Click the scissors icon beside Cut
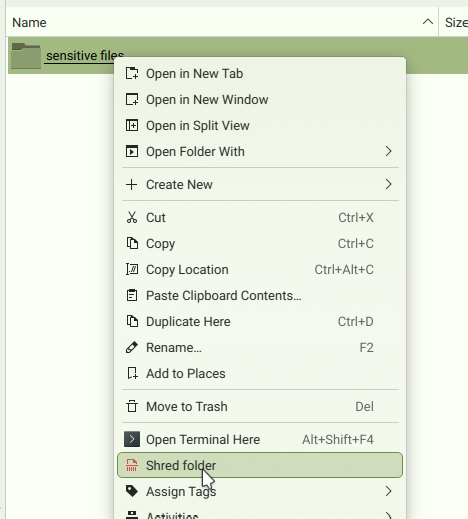 coord(132,217)
